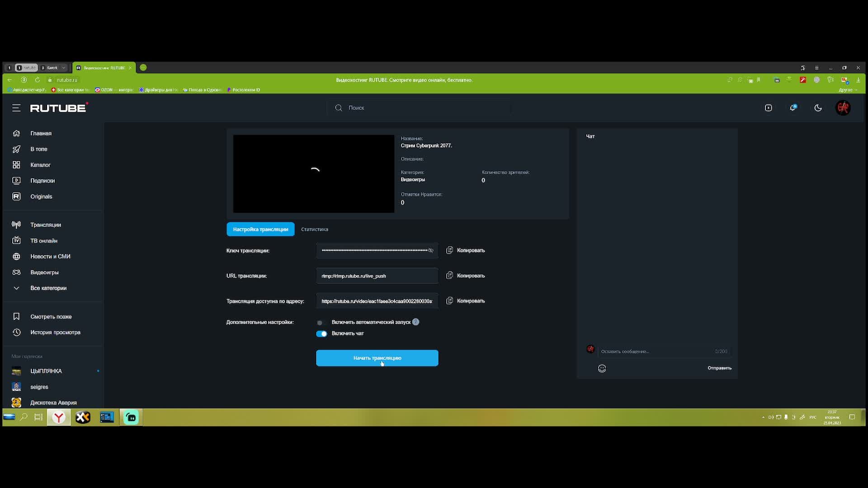
Task: Open Другое bookmarks dropdown
Action: click(848, 90)
